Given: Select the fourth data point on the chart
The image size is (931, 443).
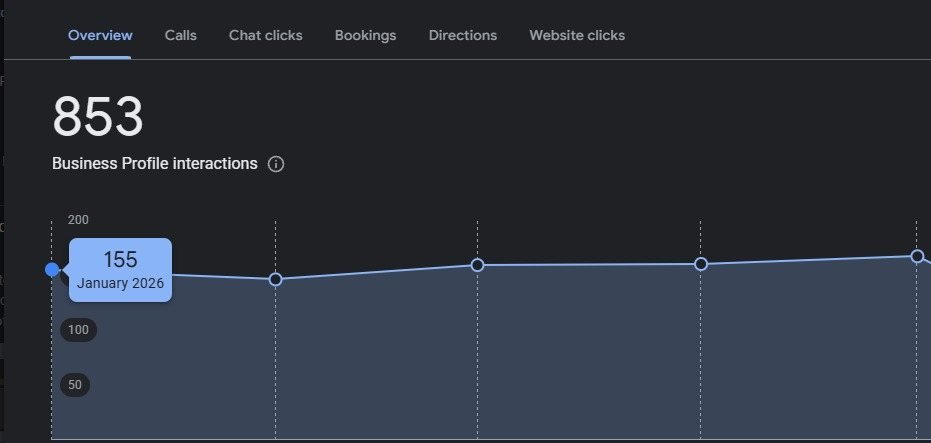Looking at the screenshot, I should tap(701, 264).
